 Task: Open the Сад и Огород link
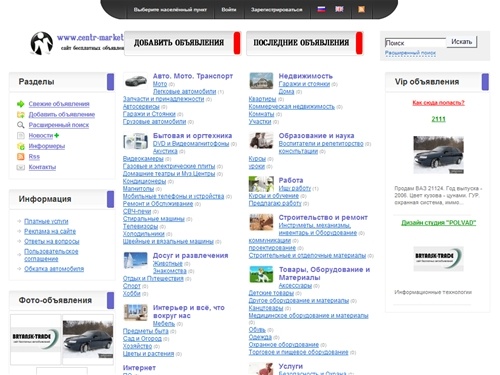[142, 339]
